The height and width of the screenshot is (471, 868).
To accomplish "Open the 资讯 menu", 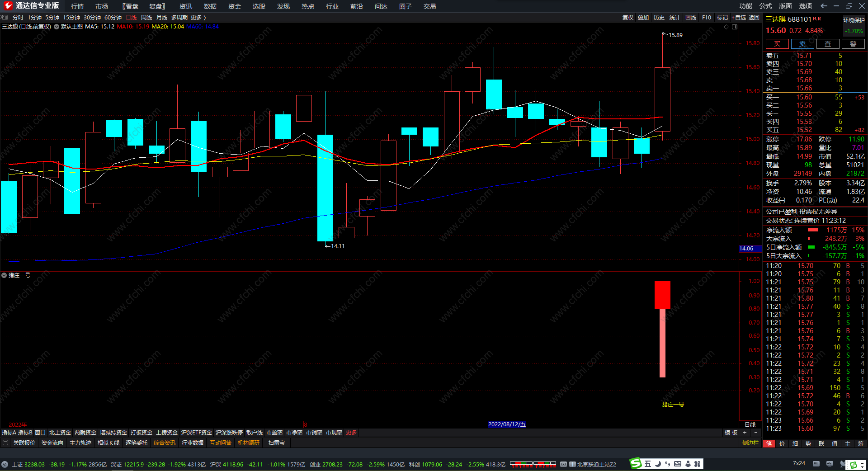I will (x=186, y=6).
